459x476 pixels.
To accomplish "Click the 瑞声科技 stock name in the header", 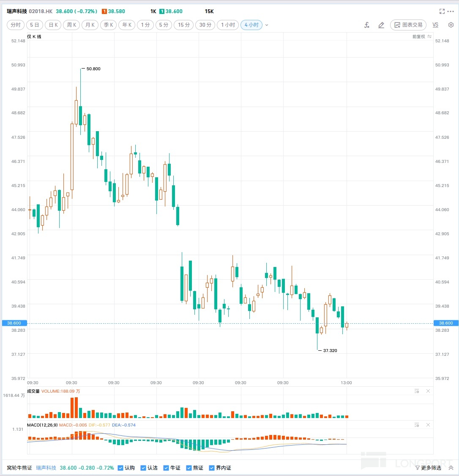I will click(17, 11).
